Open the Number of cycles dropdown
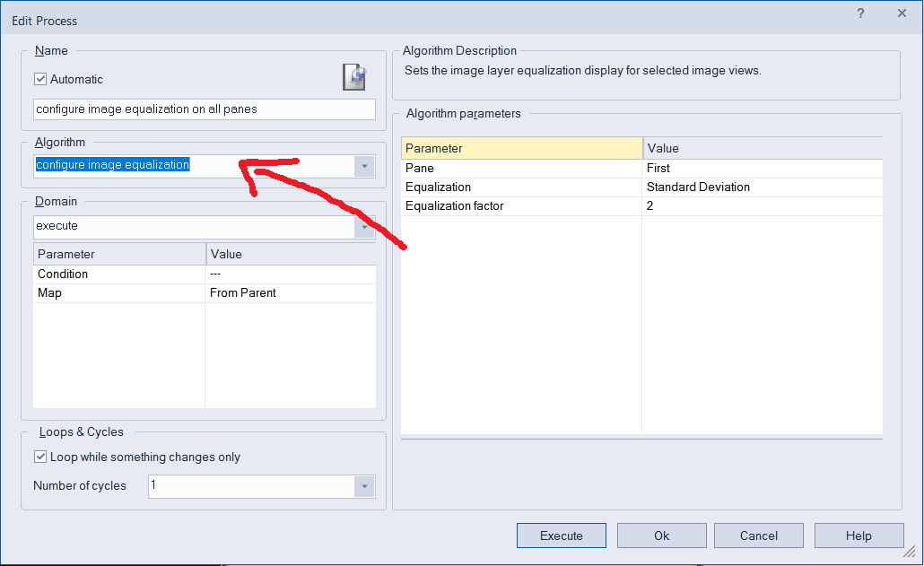 [x=364, y=485]
